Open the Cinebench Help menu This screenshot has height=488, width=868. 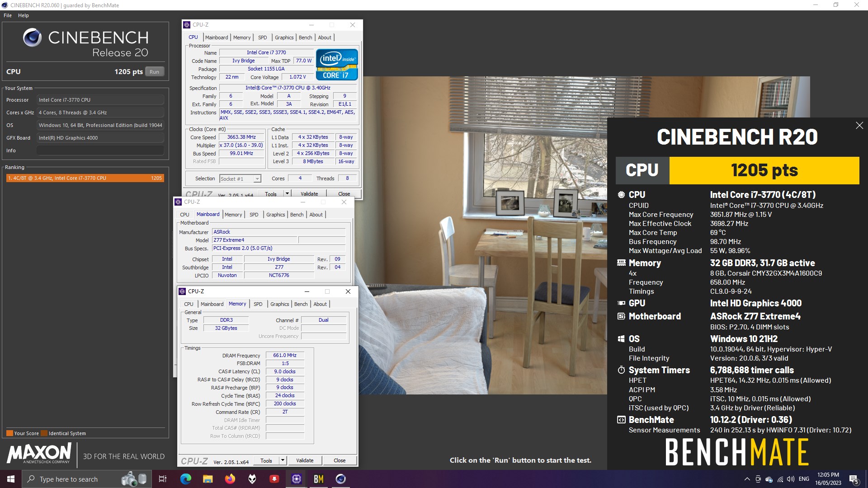(24, 15)
